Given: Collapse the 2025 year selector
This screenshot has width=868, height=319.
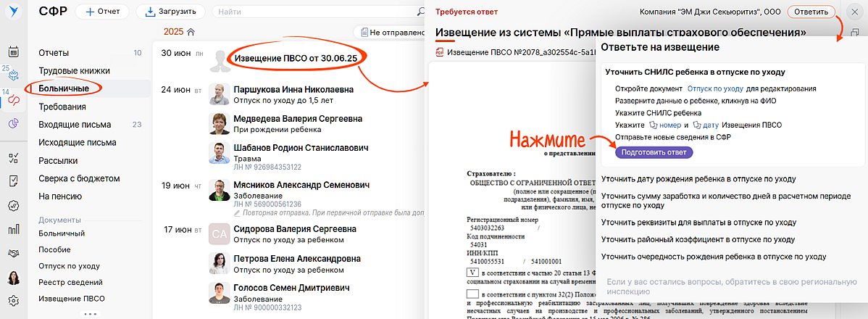Looking at the screenshot, I should [x=191, y=32].
